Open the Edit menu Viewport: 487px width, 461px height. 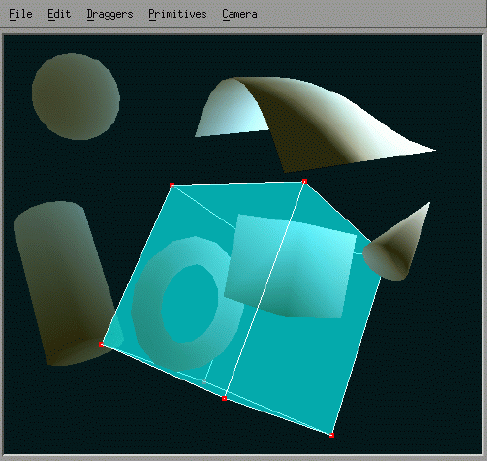pos(59,14)
